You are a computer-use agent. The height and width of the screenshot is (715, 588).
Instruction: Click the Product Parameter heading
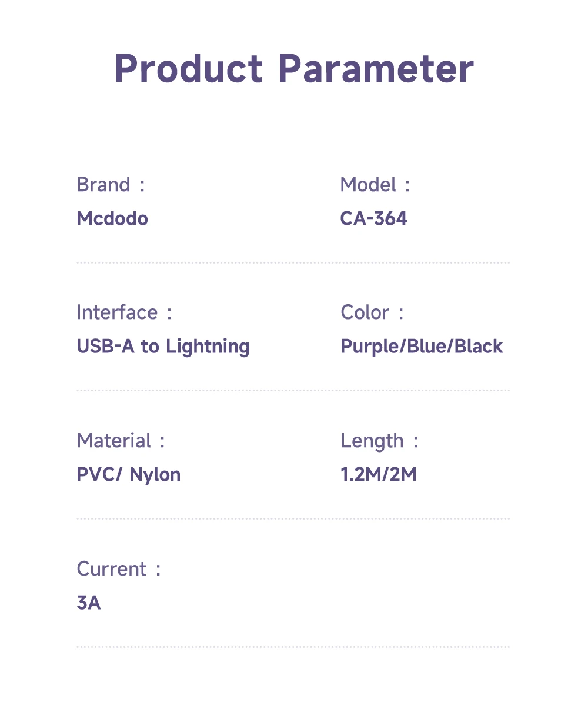tap(293, 69)
